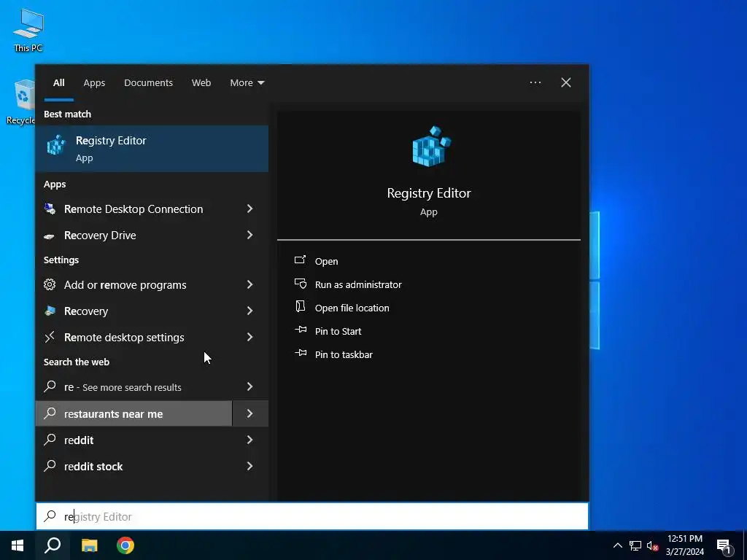Viewport: 747px width, 560px height.
Task: Click magnifier icon beside 'reddit stock'
Action: pos(50,466)
